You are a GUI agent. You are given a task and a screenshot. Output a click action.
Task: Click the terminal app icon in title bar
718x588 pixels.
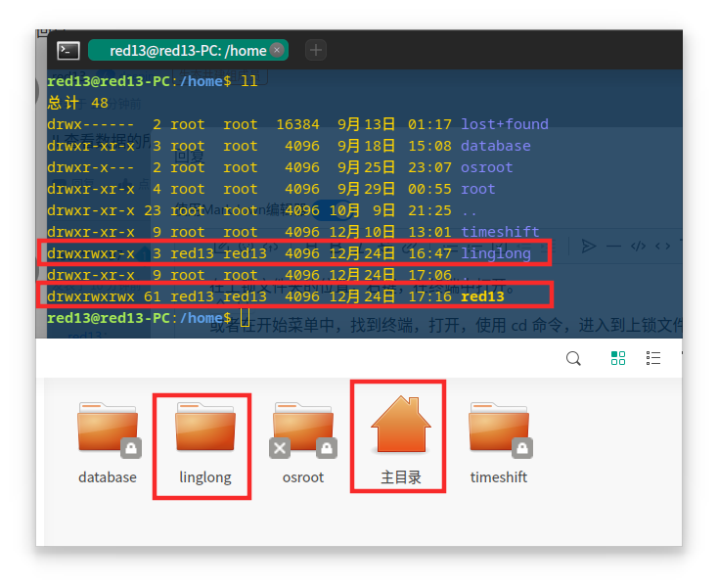point(68,50)
